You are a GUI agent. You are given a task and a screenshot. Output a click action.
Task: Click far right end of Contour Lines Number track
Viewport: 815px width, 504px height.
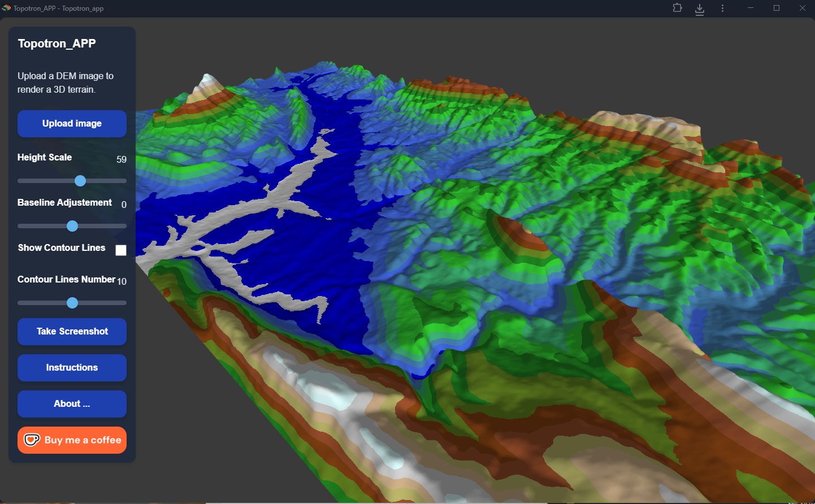pyautogui.click(x=124, y=303)
